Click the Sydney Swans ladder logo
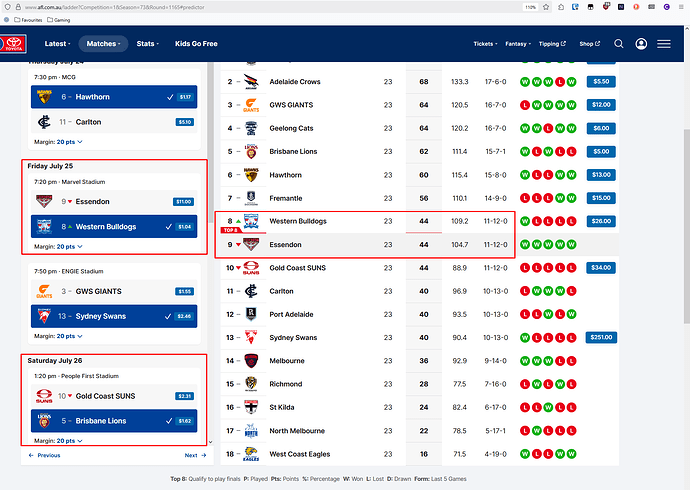The image size is (690, 490). coord(251,337)
